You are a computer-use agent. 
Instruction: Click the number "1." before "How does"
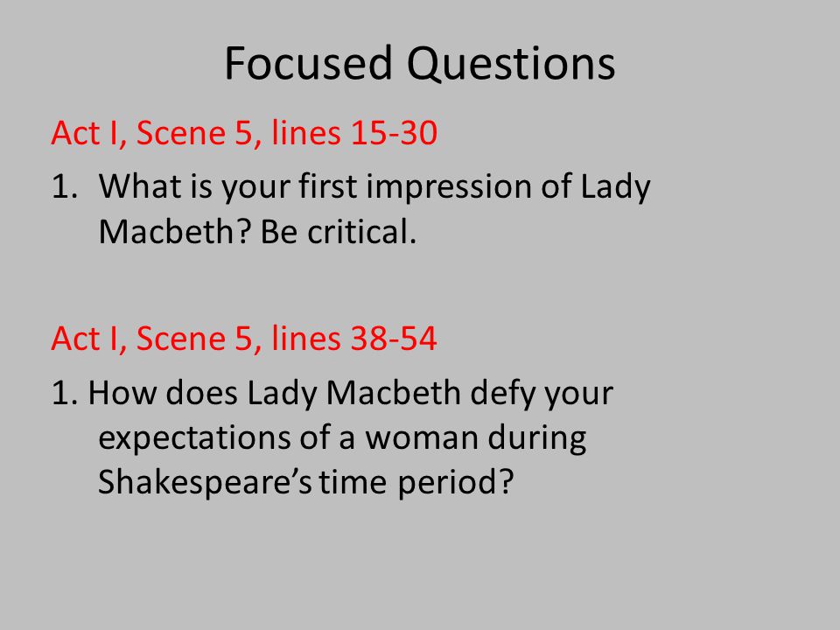65,393
